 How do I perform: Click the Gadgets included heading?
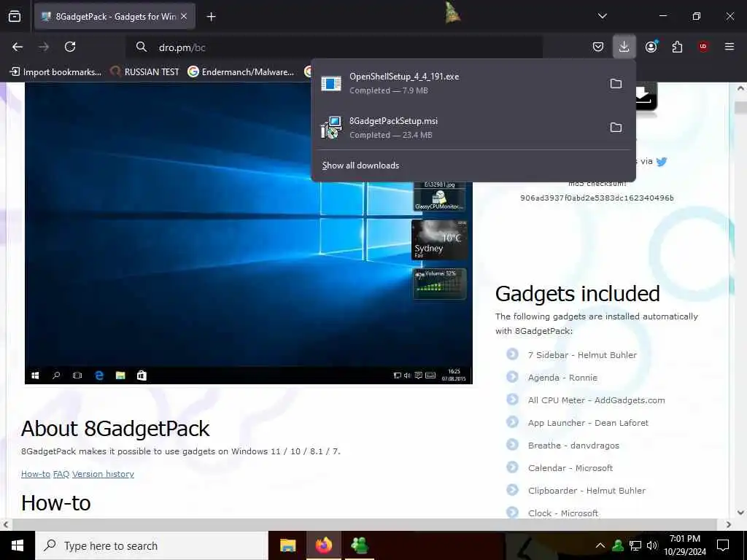578,294
